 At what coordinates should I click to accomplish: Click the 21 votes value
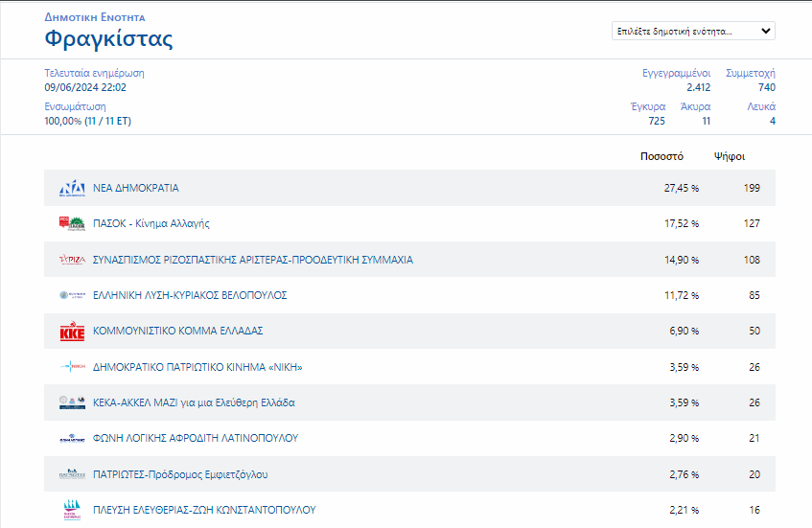(754, 438)
